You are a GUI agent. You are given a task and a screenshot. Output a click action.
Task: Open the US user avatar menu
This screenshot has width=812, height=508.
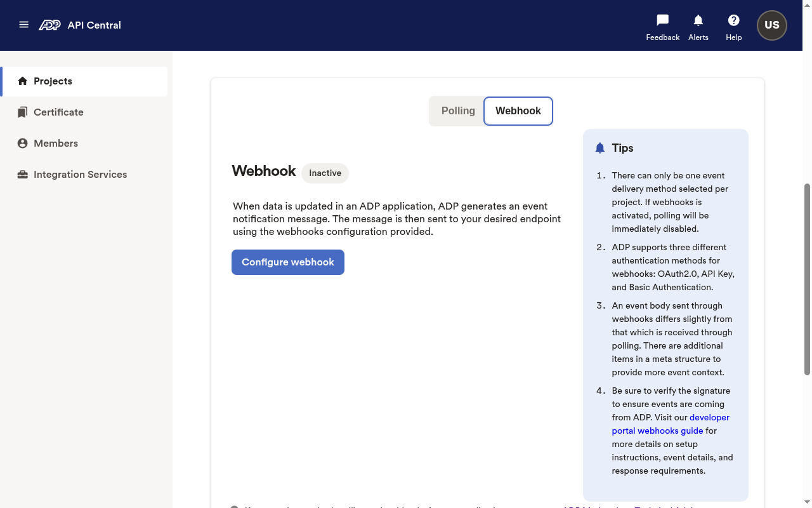click(772, 25)
